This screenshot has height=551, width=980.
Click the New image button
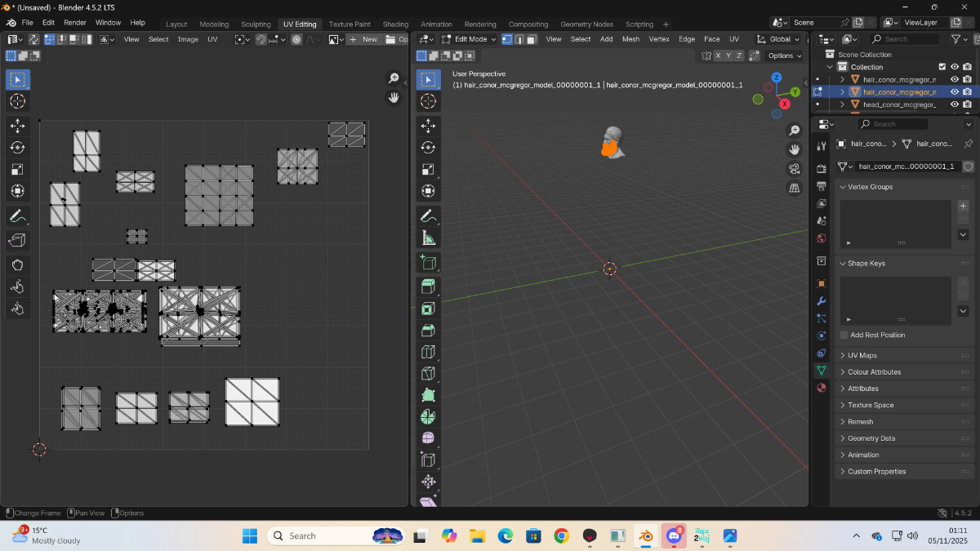[363, 39]
